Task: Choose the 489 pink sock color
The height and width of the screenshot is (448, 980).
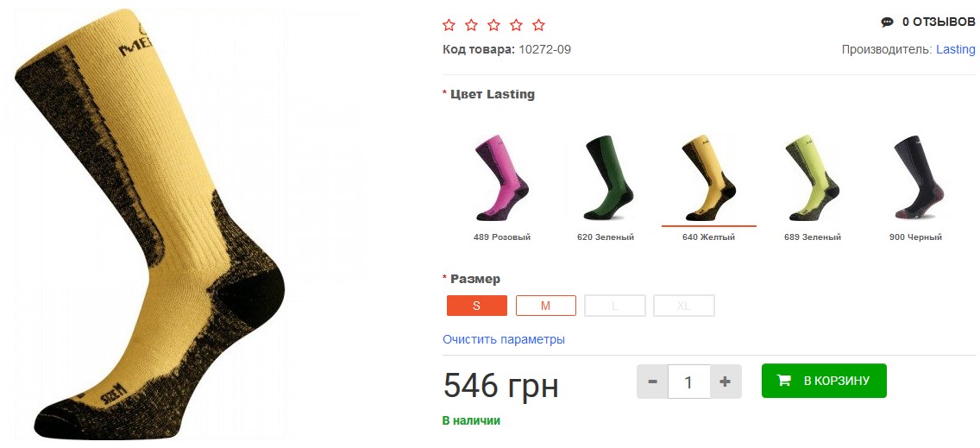Action: click(502, 179)
